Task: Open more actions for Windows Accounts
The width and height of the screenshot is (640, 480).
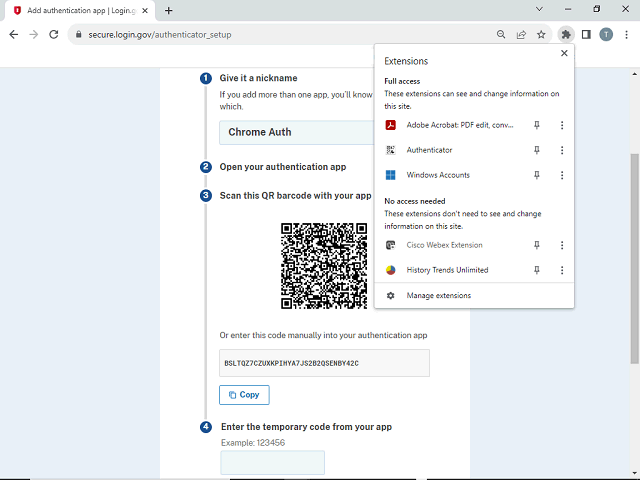Action: pyautogui.click(x=562, y=175)
